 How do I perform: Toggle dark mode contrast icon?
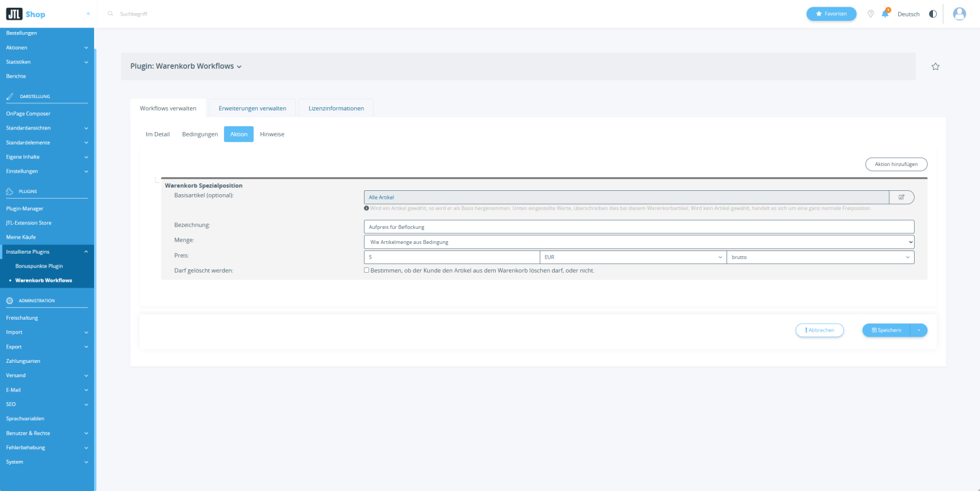pos(932,14)
